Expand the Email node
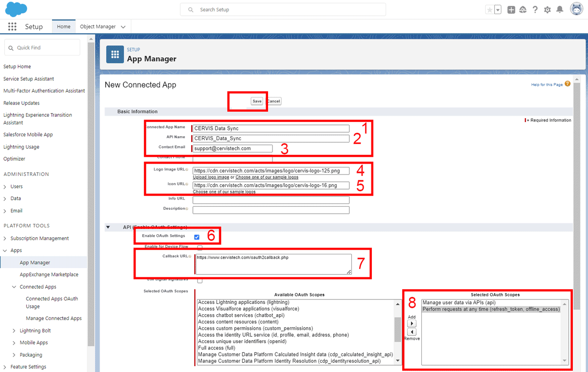This screenshot has height=372, width=588. point(5,211)
